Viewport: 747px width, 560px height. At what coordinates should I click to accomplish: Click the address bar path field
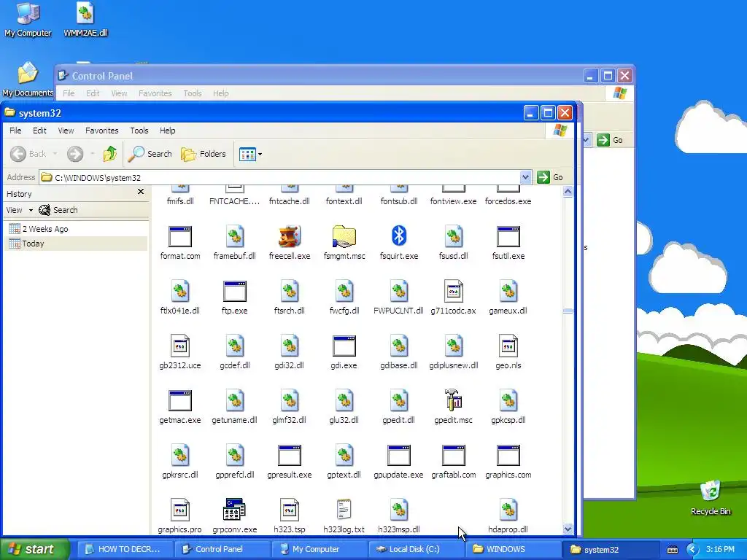click(x=279, y=177)
